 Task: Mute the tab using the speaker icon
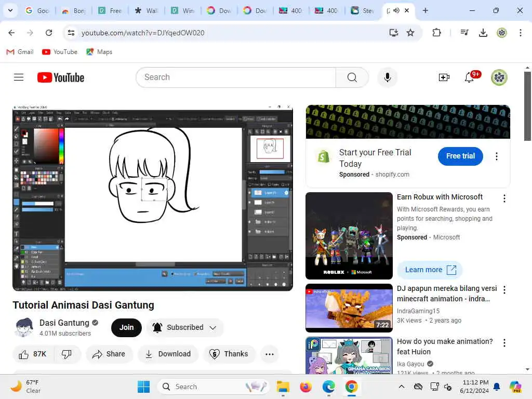pos(396,10)
